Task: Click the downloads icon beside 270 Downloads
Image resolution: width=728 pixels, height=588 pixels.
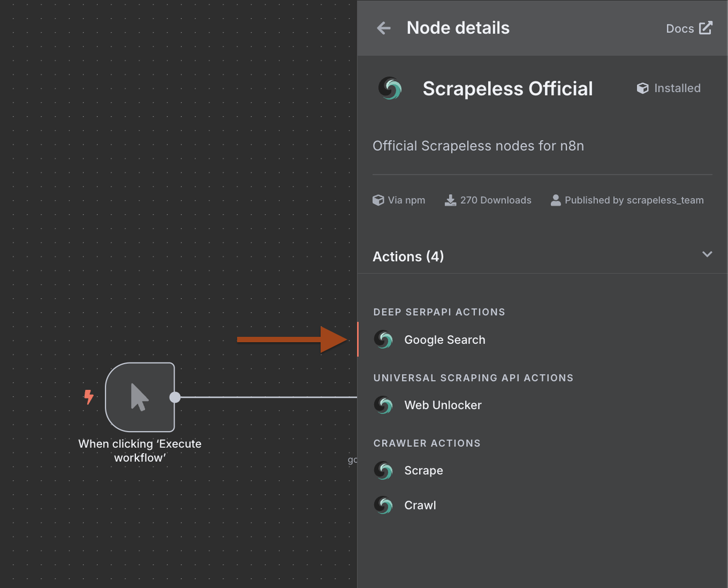Action: click(450, 200)
